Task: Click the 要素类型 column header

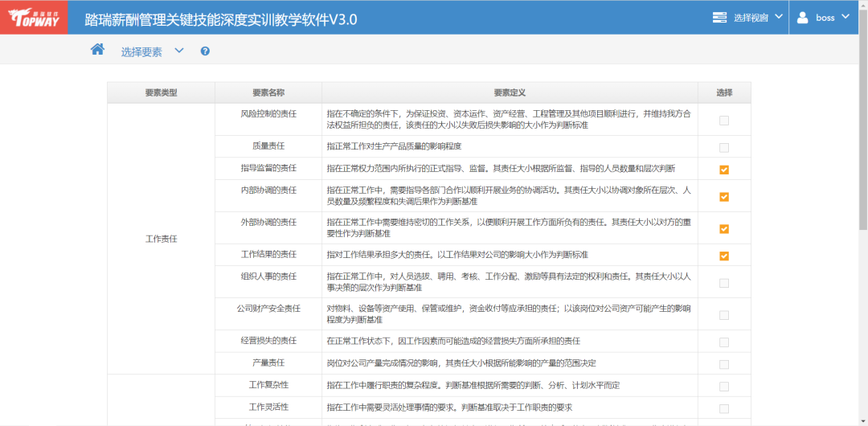Action: [x=161, y=93]
